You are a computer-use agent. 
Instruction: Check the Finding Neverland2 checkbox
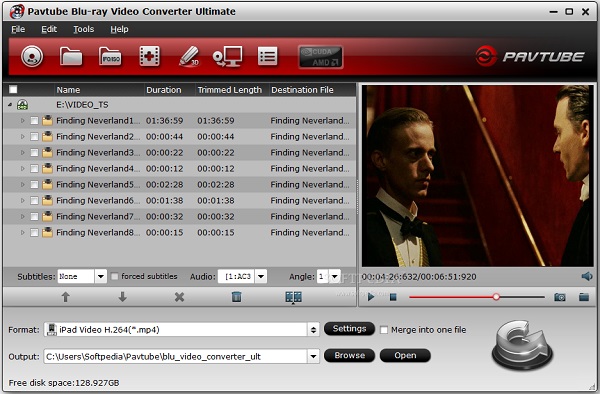tap(34, 137)
